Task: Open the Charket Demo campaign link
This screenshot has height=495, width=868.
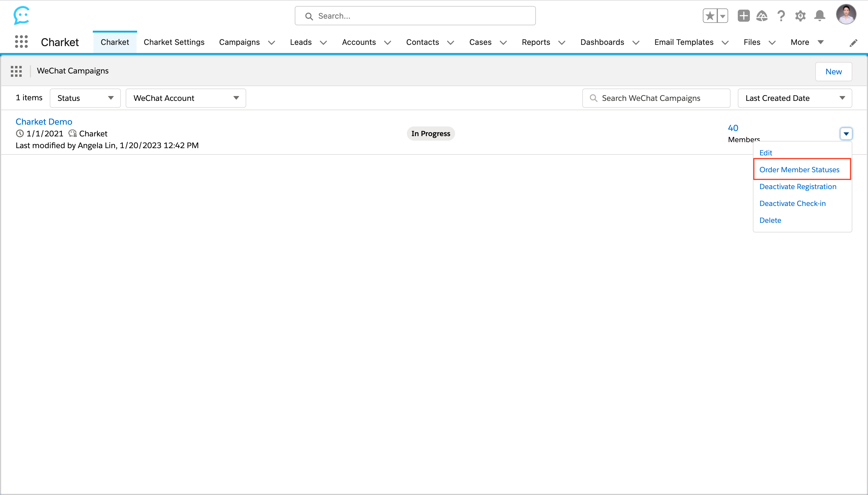Action: (x=44, y=122)
